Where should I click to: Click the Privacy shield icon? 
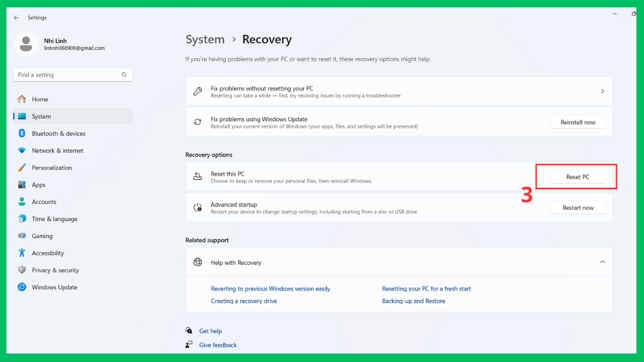tap(22, 270)
